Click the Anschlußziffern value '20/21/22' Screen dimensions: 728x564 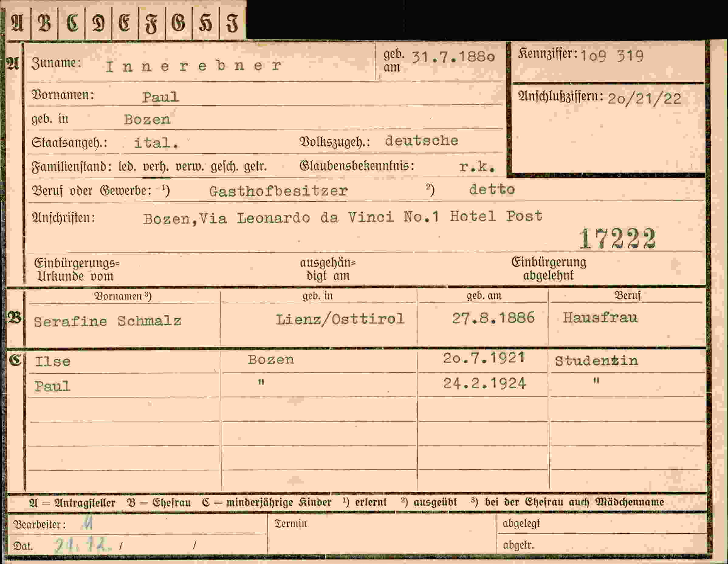coord(644,99)
